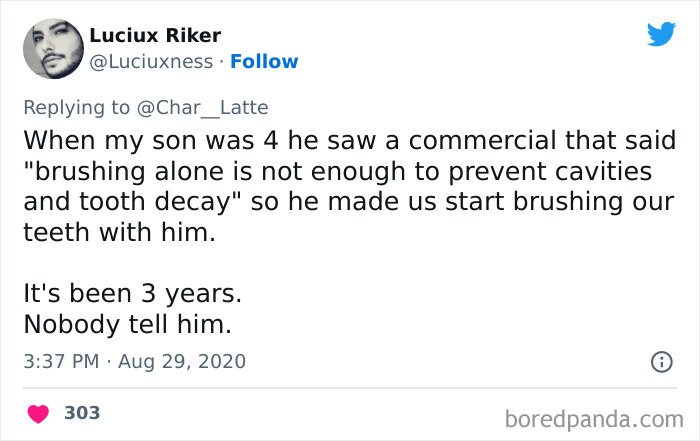The image size is (700, 441).
Task: Open the @Luciuxness handle
Action: (151, 62)
